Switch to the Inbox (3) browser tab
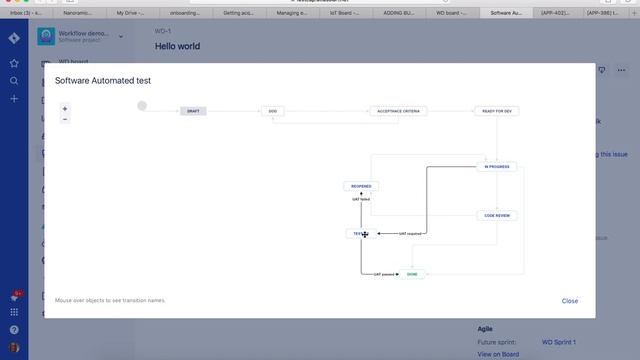Screen dimensions: 640x360 tap(26, 13)
